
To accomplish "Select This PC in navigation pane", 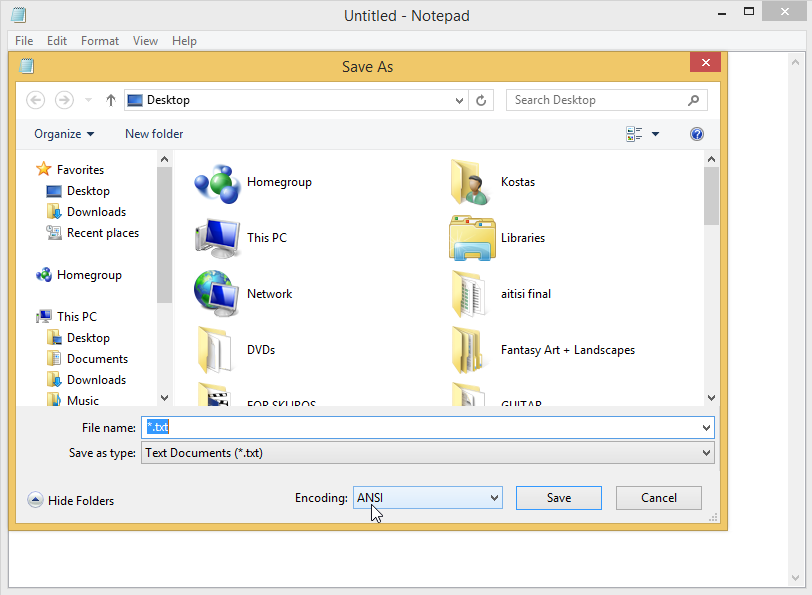I will point(66,316).
